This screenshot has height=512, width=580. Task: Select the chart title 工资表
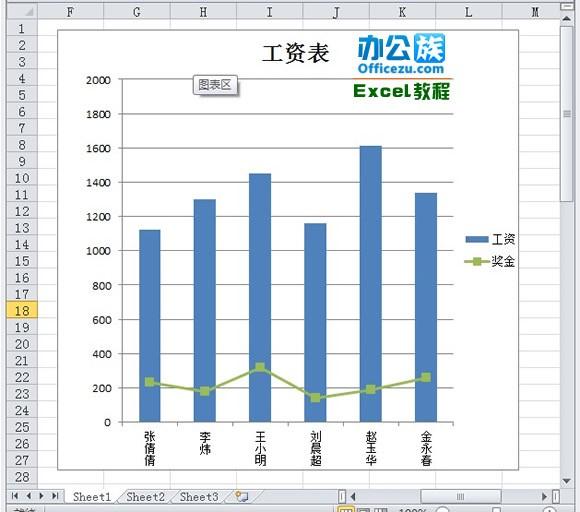(296, 53)
